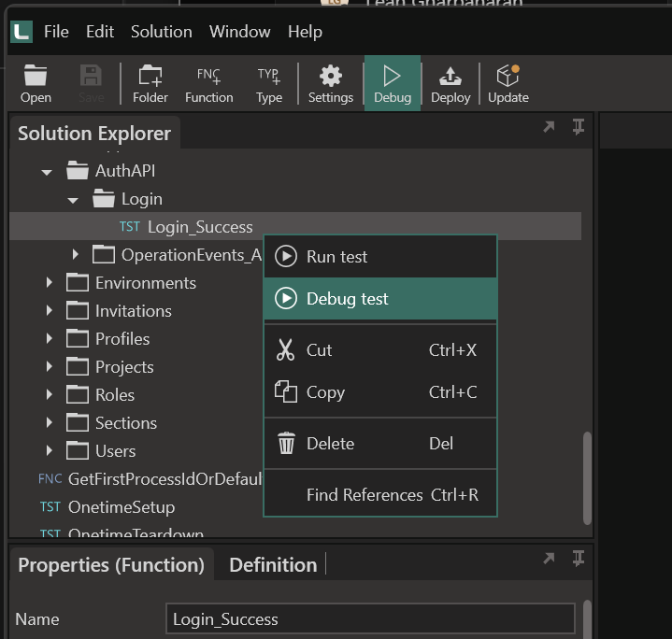The image size is (672, 639).
Task: Open Settings gear in toolbar
Action: point(330,83)
